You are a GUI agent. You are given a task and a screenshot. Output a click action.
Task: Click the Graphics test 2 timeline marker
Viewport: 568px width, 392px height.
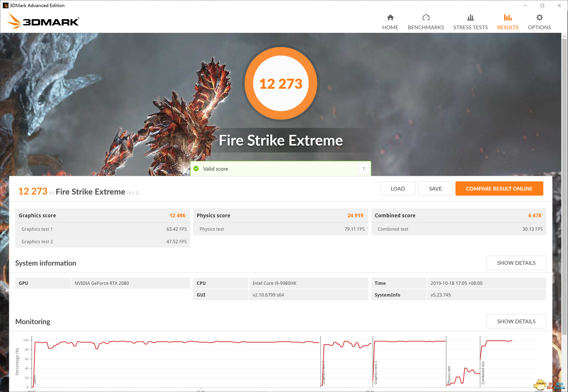click(375, 373)
